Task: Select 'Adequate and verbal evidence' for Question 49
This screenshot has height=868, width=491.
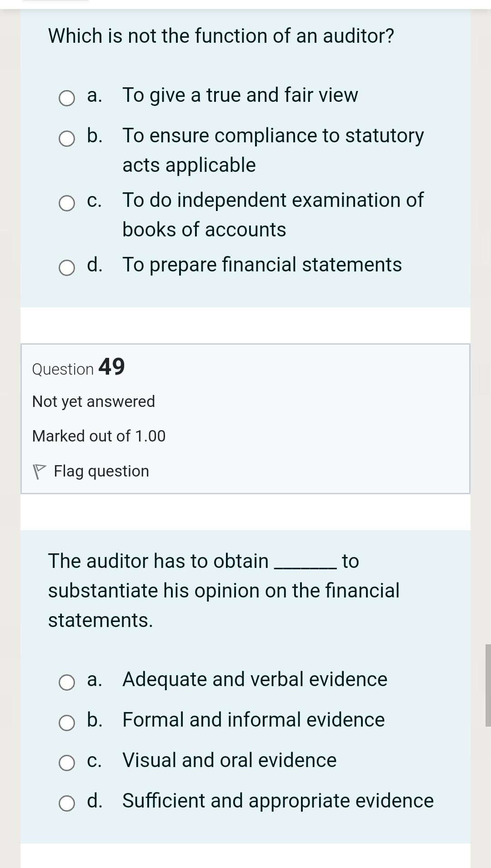Action: click(66, 682)
